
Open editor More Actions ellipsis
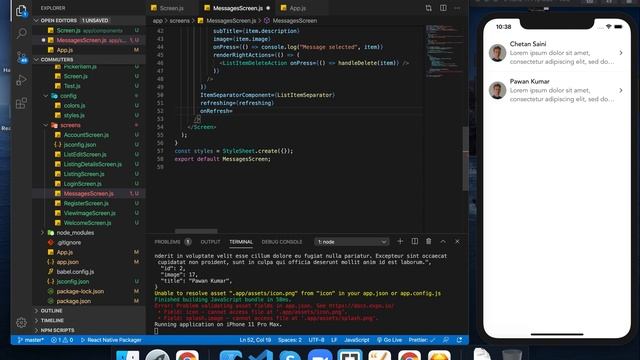[x=457, y=8]
